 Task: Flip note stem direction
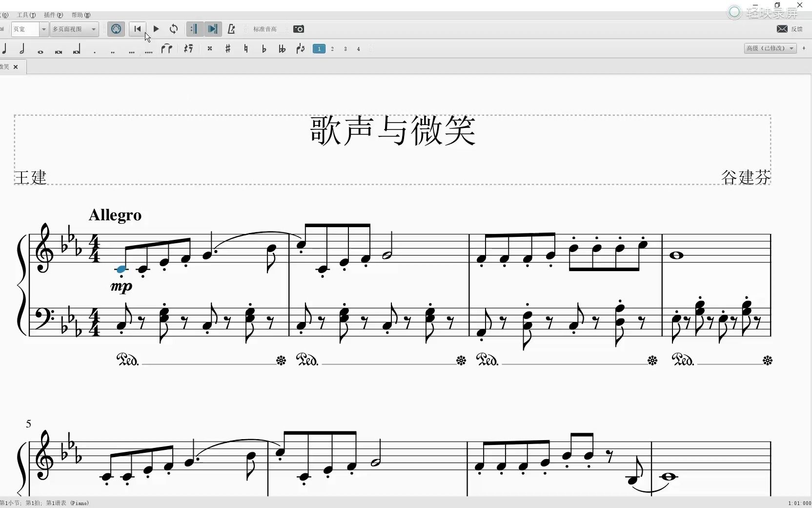301,48
